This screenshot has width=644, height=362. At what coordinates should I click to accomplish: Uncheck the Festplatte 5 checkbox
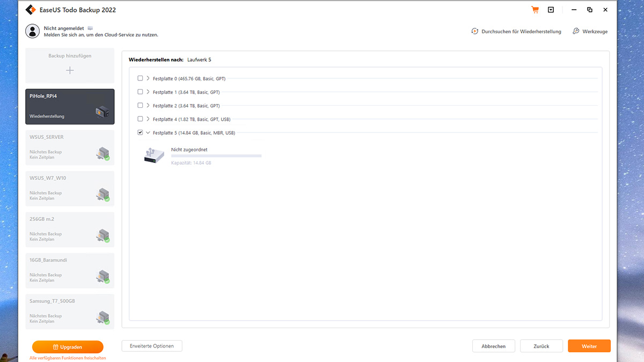pyautogui.click(x=140, y=132)
